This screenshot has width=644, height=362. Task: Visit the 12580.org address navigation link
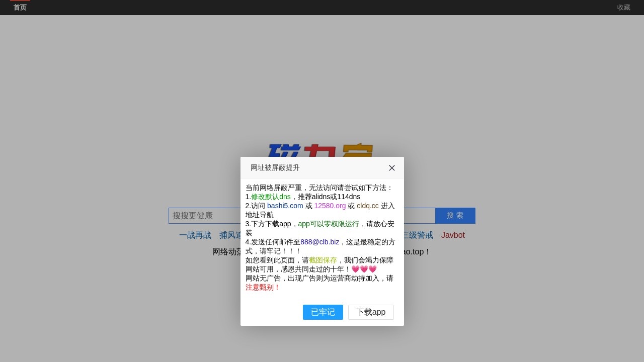point(330,206)
